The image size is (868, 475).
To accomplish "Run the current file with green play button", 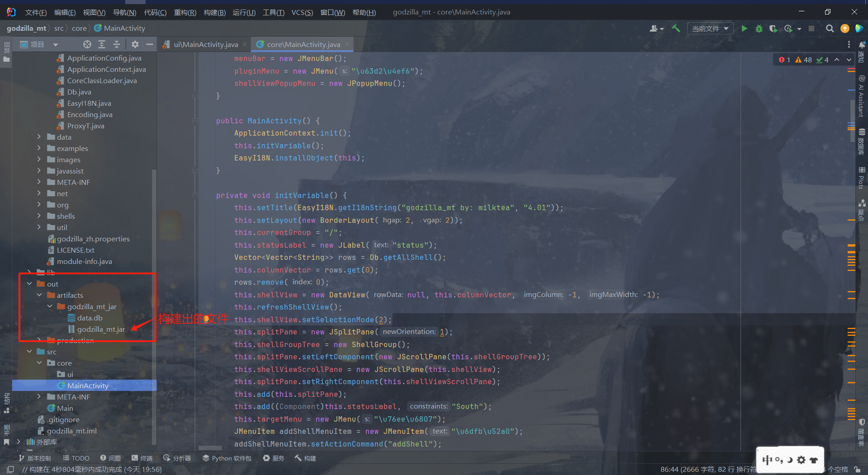I will (x=744, y=28).
